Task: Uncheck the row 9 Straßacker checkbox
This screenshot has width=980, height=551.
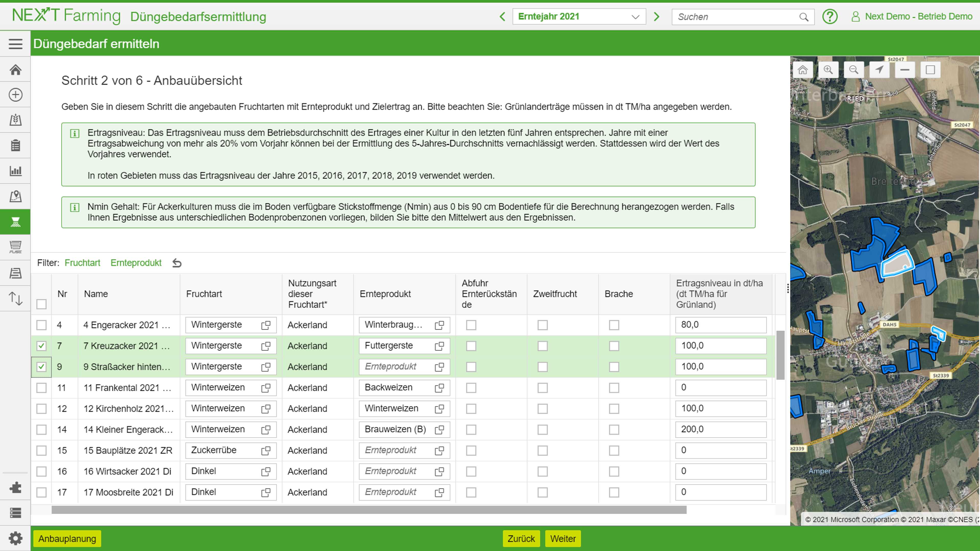Action: click(x=41, y=367)
